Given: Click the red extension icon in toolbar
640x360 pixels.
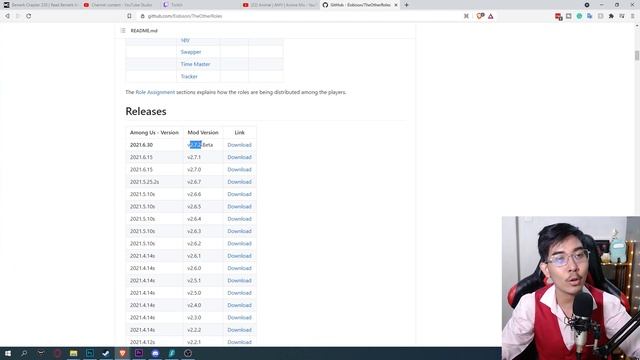Looking at the screenshot, I should tap(558, 16).
